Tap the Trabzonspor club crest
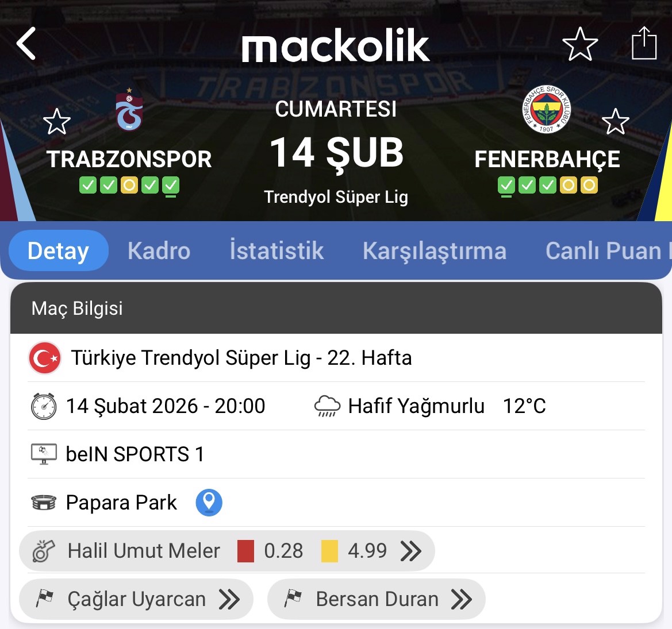Image resolution: width=672 pixels, height=629 pixels. [129, 110]
